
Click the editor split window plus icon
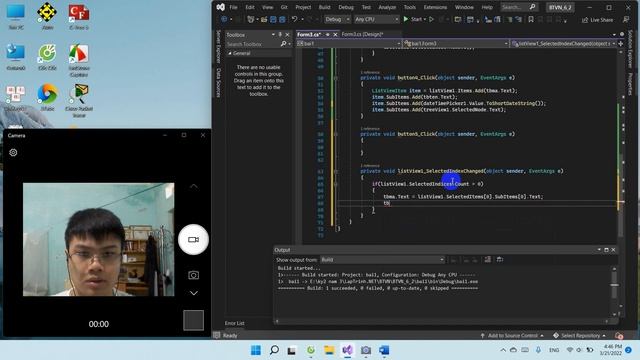pos(621,43)
